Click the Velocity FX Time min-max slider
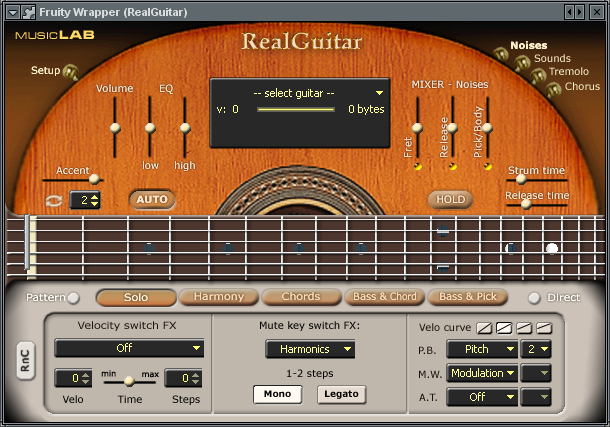610x427 pixels. coord(130,382)
